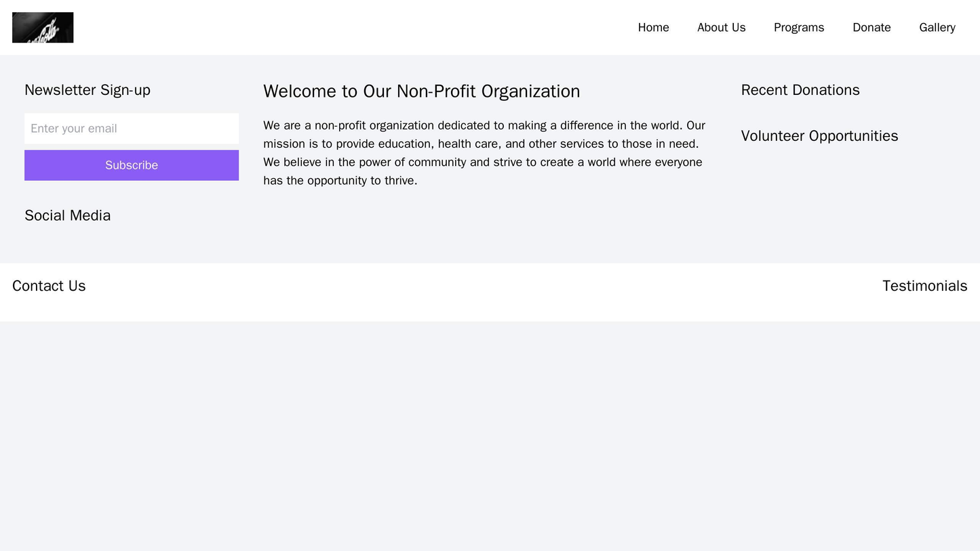Click the organization logo image
The height and width of the screenshot is (551, 980).
(43, 26)
